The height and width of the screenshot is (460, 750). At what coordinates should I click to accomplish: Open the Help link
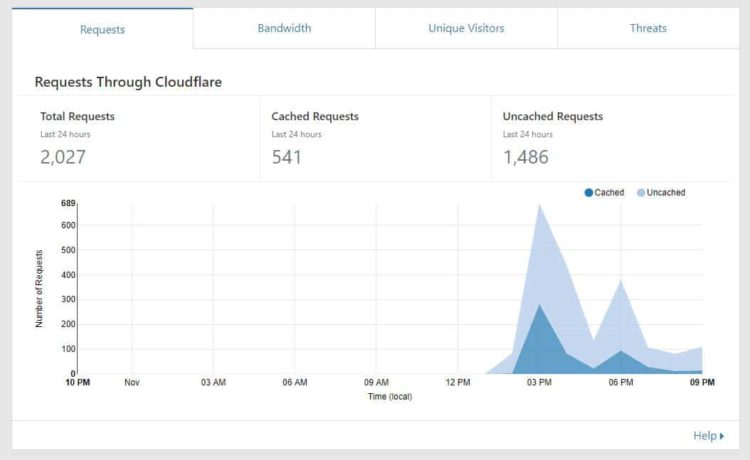(x=705, y=436)
